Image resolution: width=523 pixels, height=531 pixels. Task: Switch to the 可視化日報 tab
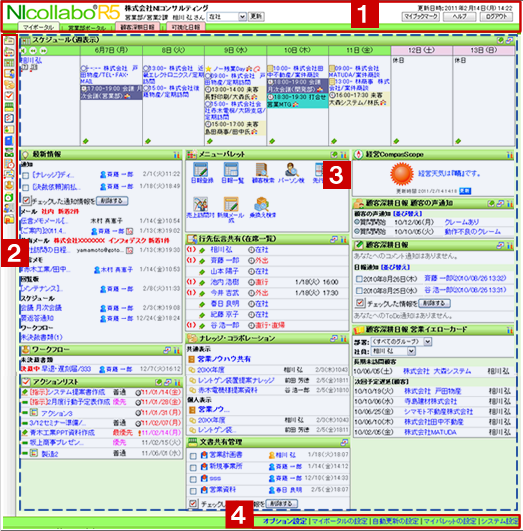[x=186, y=27]
